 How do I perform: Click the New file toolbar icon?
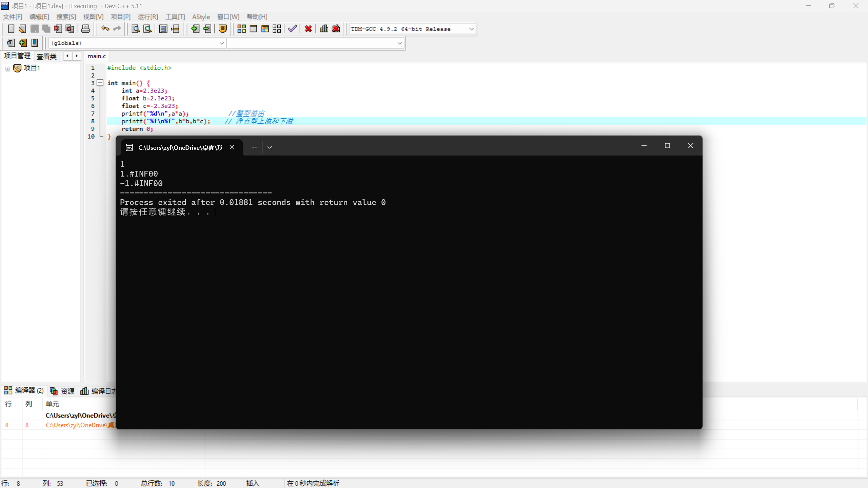point(11,29)
